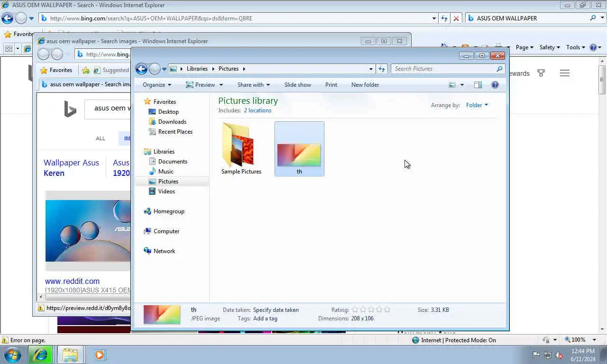Click the Preview button in Explorer toolbar
This screenshot has width=607, height=364.
pyautogui.click(x=200, y=85)
